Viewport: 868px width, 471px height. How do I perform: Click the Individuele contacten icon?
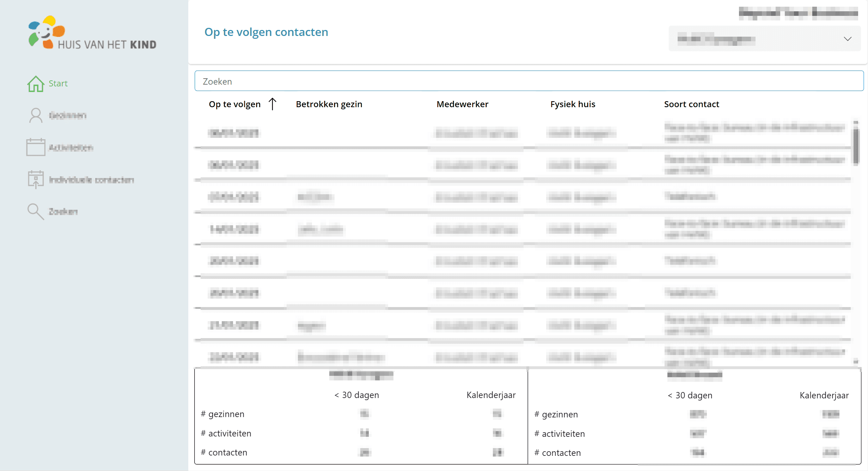tap(36, 179)
